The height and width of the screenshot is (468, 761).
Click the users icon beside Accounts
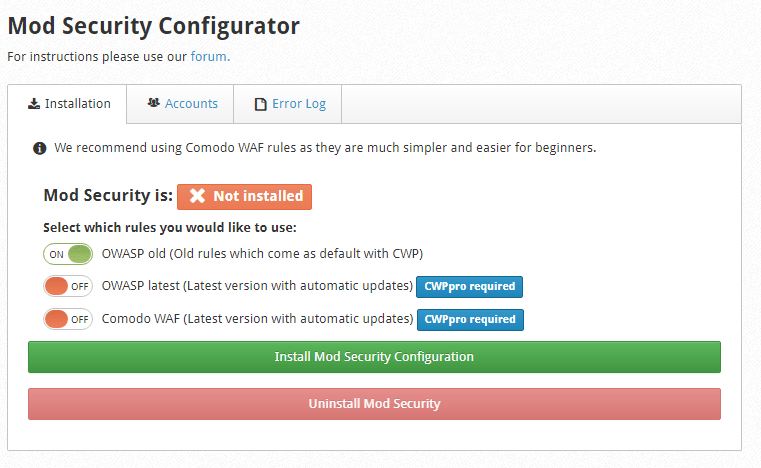pyautogui.click(x=154, y=103)
